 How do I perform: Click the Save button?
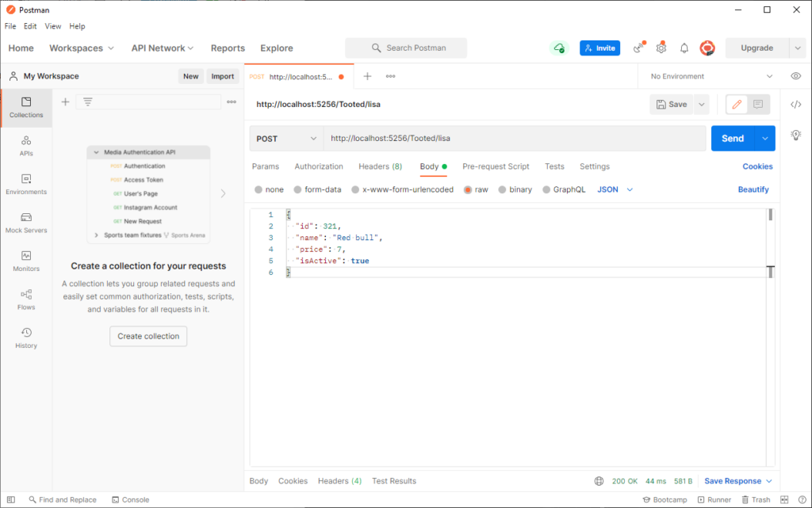(672, 105)
